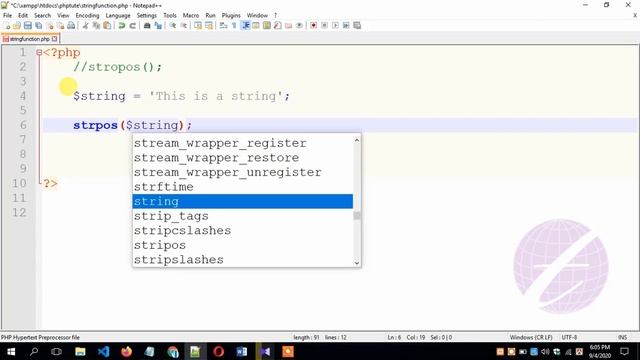Image resolution: width=640 pixels, height=360 pixels.
Task: Click the Redo arrow toolbar icon
Action: coord(133,26)
